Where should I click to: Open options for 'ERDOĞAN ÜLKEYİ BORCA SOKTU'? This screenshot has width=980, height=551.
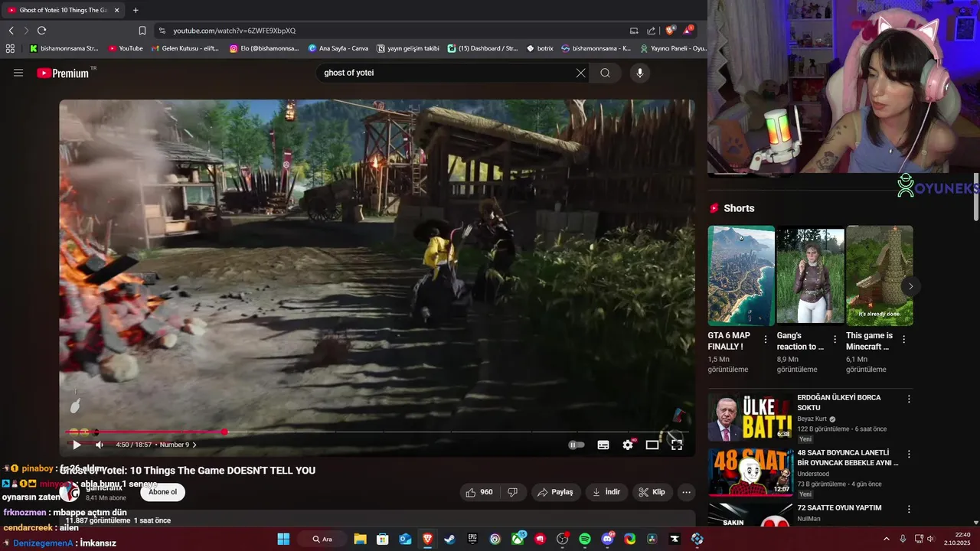click(909, 399)
